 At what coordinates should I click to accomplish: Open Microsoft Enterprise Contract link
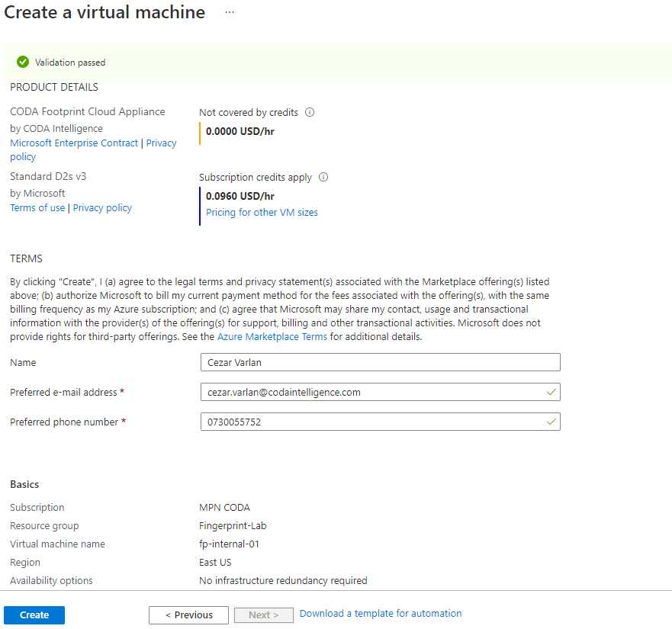click(74, 143)
